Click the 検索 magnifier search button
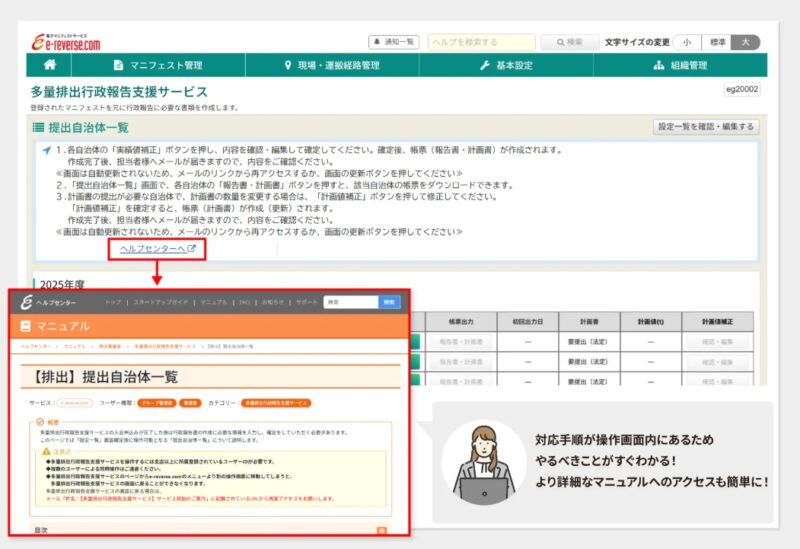This screenshot has height=549, width=800. point(569,42)
